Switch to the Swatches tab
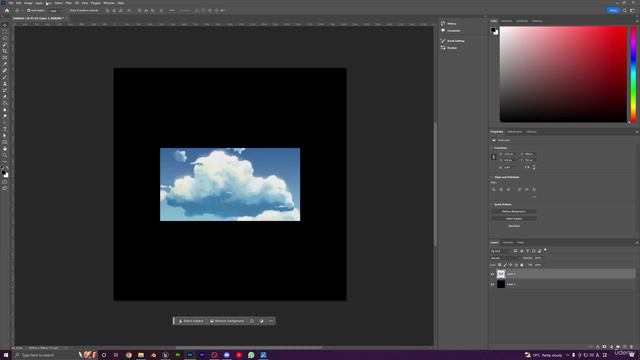 point(507,21)
